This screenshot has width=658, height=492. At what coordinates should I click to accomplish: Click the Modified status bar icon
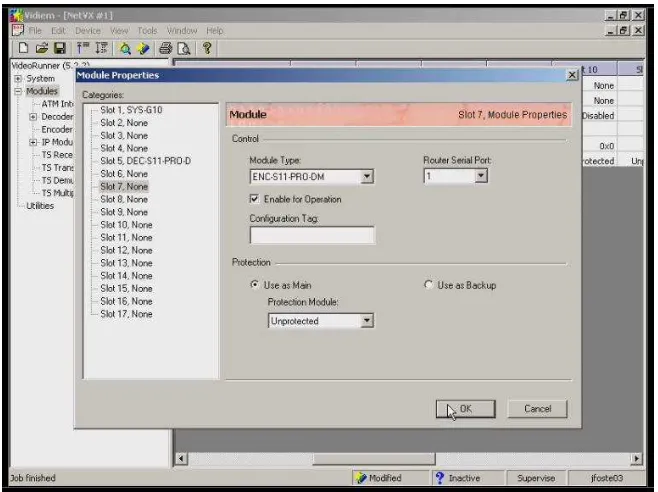[360, 478]
